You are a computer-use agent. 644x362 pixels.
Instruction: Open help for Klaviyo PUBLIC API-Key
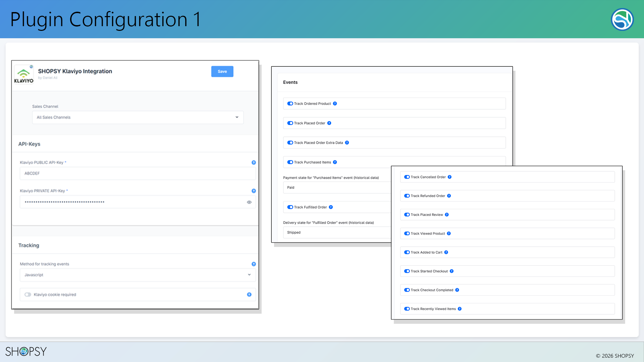254,163
